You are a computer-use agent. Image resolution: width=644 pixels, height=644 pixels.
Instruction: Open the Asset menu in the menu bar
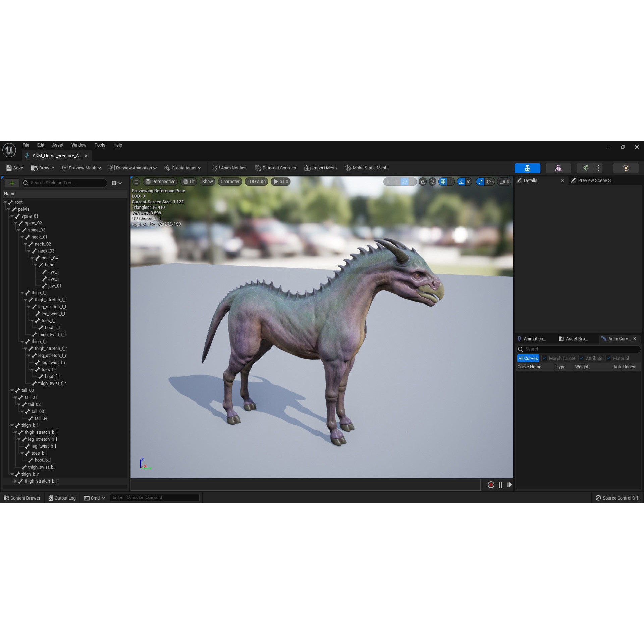58,145
